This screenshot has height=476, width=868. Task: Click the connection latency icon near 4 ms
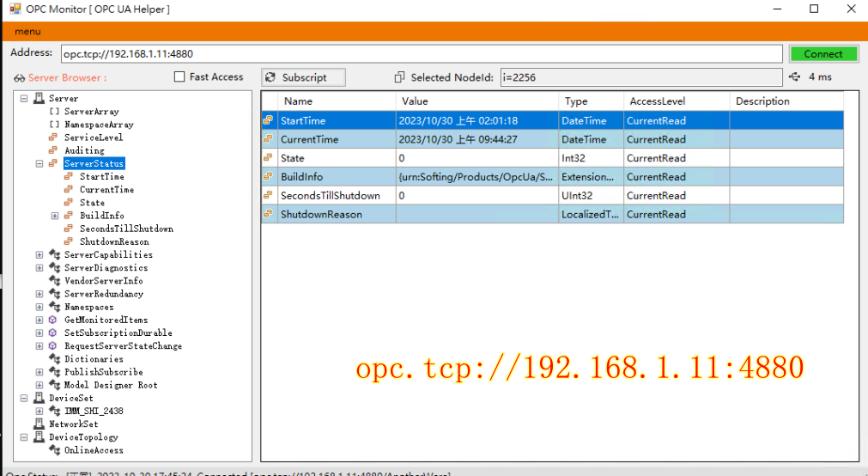[x=795, y=77]
